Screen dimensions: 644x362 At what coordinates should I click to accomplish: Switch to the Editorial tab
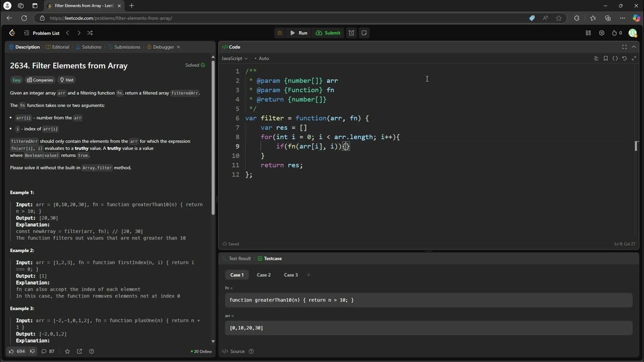point(57,47)
